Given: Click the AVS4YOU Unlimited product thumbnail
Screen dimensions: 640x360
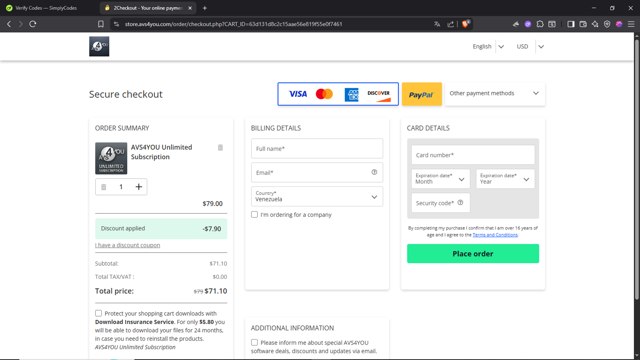Looking at the screenshot, I should (x=111, y=158).
